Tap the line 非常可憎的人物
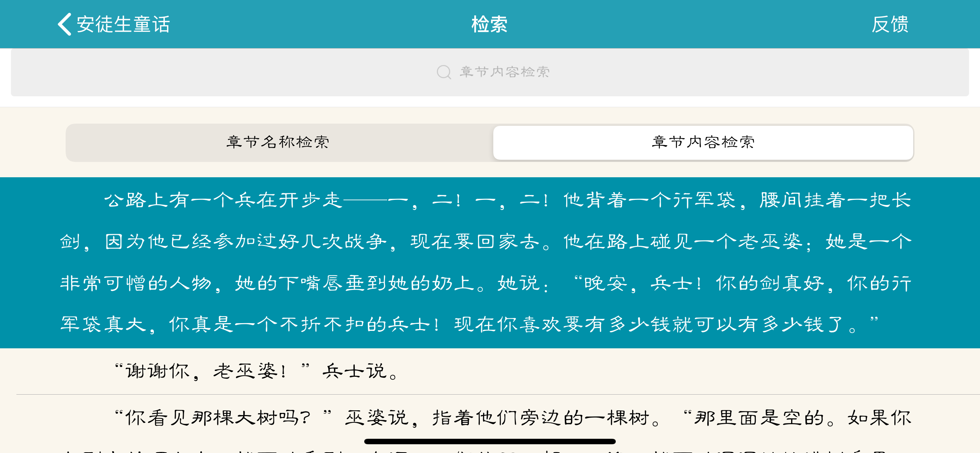 (135, 283)
